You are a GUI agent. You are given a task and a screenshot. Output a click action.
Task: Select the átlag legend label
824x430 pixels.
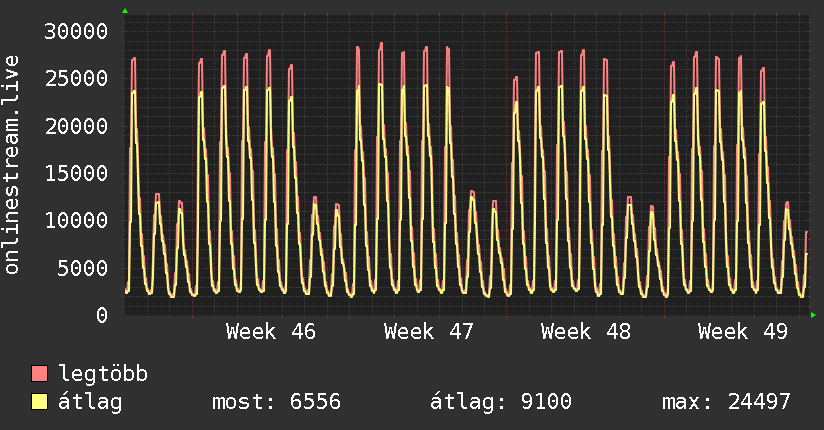tap(90, 402)
